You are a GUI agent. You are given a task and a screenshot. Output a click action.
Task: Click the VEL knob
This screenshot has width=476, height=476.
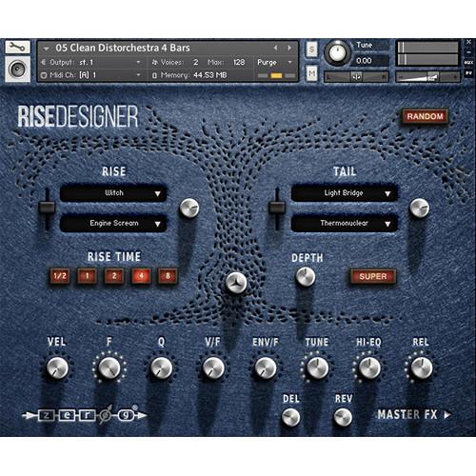click(57, 367)
